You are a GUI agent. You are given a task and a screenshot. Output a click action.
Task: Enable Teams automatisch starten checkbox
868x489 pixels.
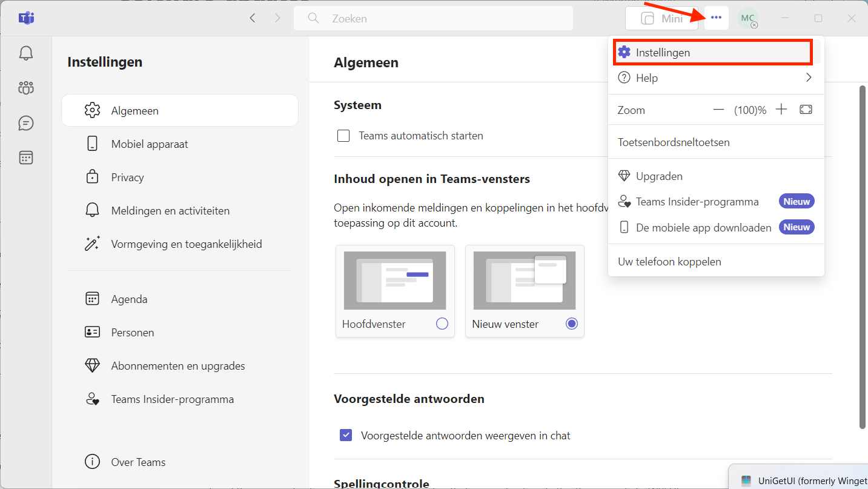click(x=343, y=136)
